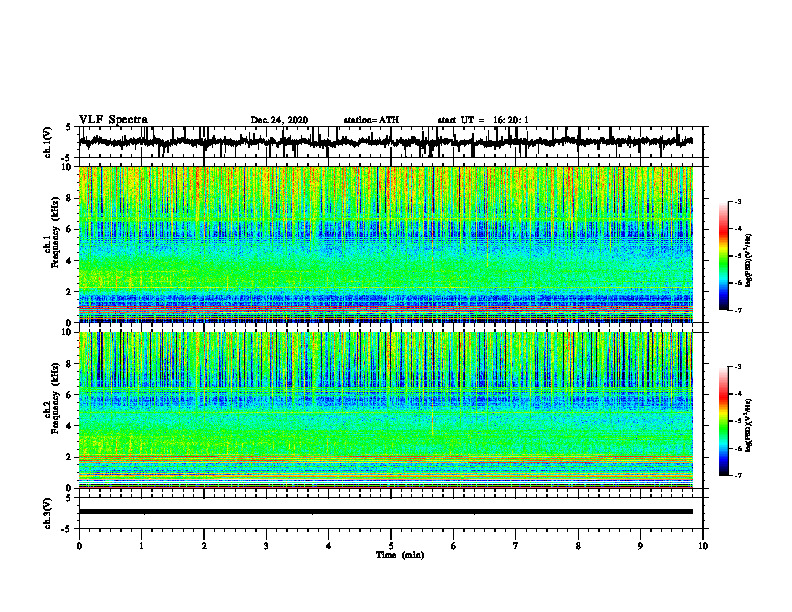The image size is (792, 612).
Task: Click time-axis tick label '4'
Action: [x=329, y=546]
